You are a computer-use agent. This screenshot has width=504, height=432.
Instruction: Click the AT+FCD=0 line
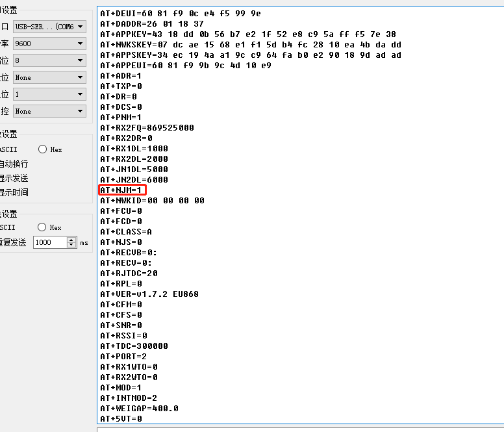(121, 221)
